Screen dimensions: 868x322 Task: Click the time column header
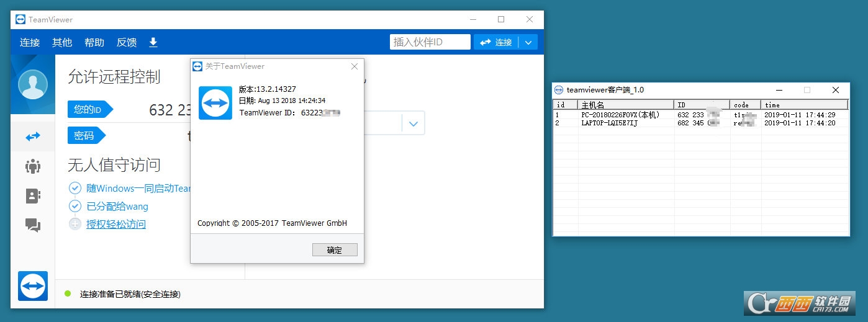pyautogui.click(x=805, y=105)
